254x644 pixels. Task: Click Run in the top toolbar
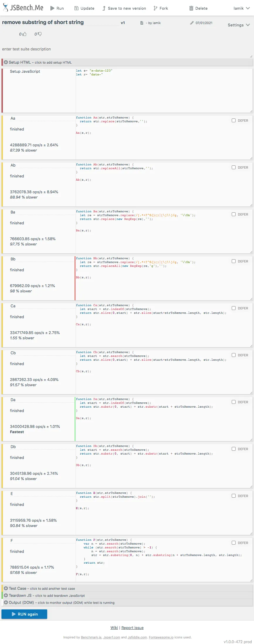(57, 8)
